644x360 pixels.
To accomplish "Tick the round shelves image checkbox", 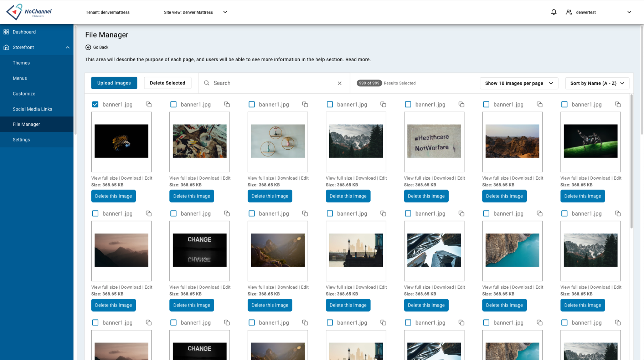I will pos(252,104).
